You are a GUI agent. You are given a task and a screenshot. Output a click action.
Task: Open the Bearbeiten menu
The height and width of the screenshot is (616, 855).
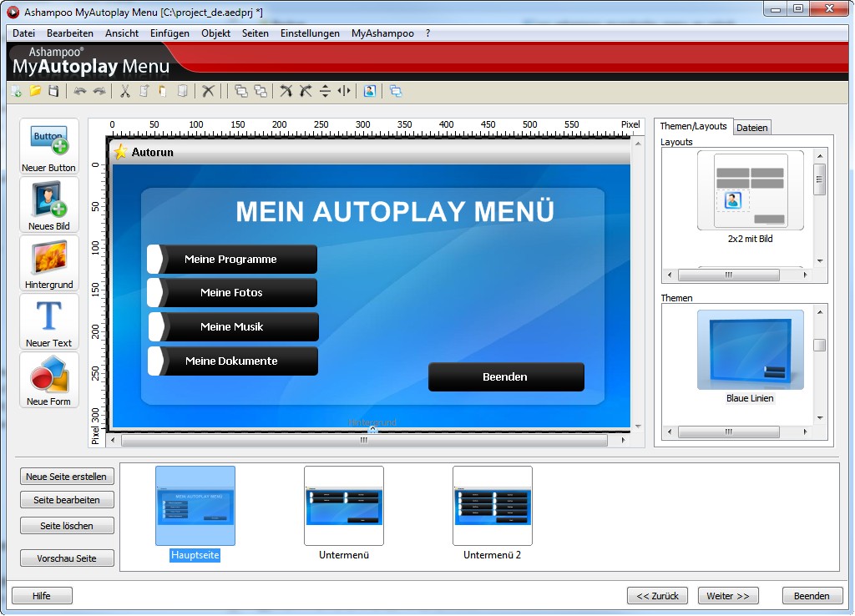coord(70,33)
